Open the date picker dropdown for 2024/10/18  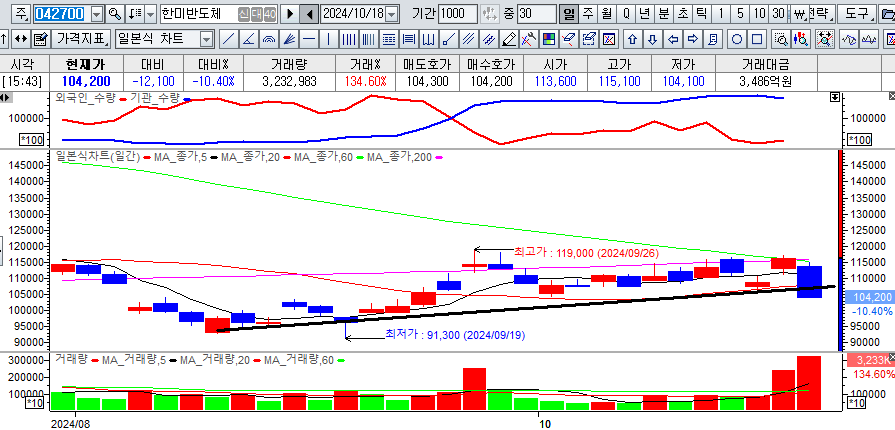point(390,14)
